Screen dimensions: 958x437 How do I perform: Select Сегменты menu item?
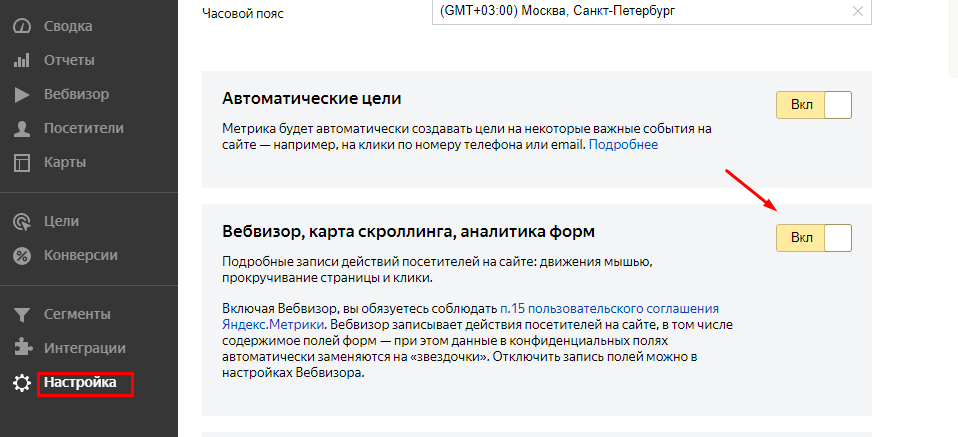pos(77,315)
